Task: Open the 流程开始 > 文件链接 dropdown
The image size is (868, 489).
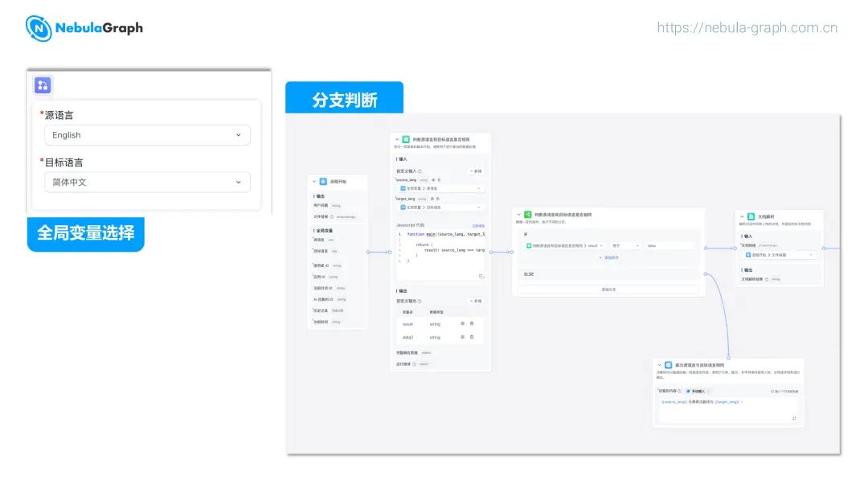Action: (x=780, y=255)
